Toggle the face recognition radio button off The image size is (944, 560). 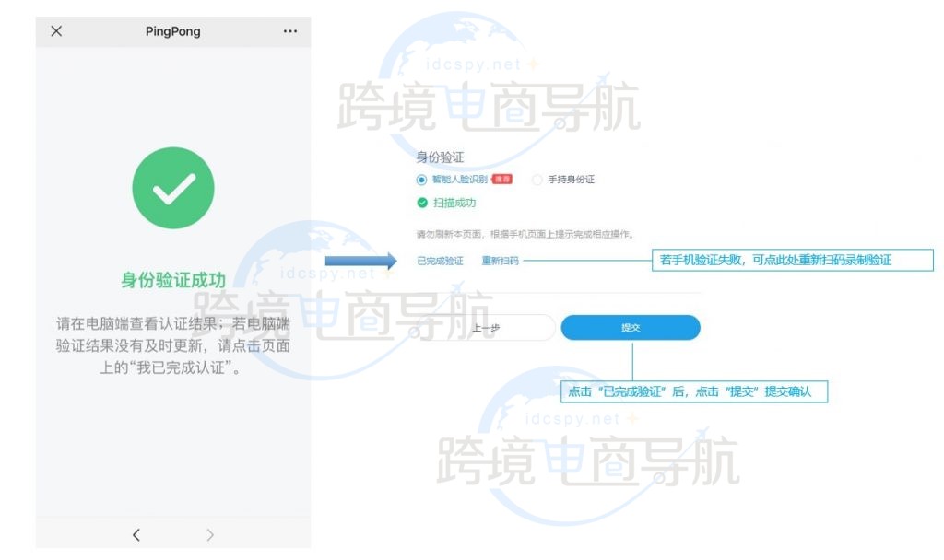coord(421,180)
